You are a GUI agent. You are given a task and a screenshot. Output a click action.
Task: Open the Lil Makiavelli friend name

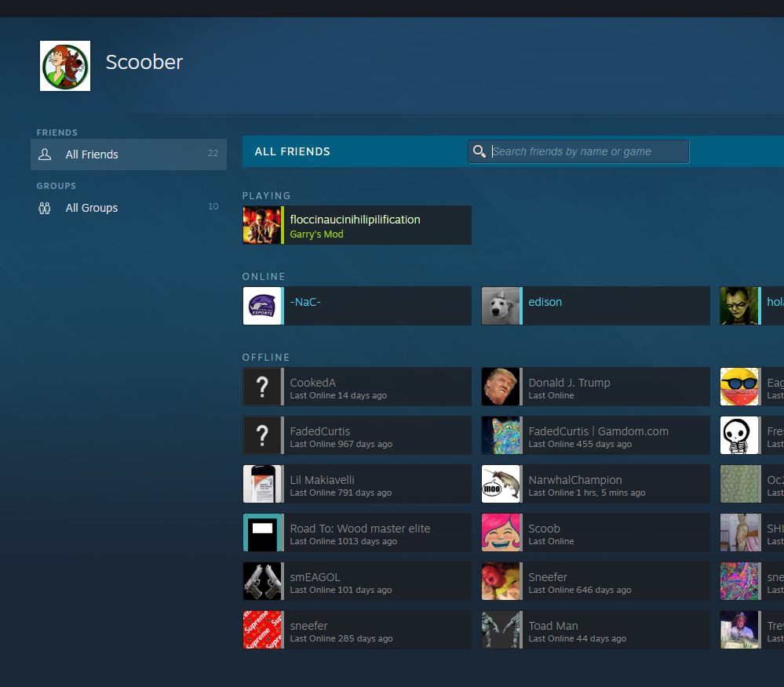click(322, 480)
